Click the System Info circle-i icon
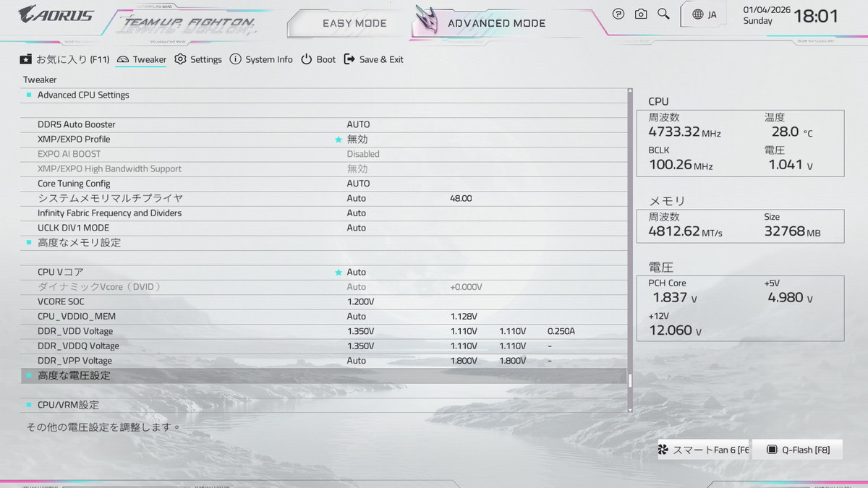This screenshot has height=488, width=868. click(235, 59)
